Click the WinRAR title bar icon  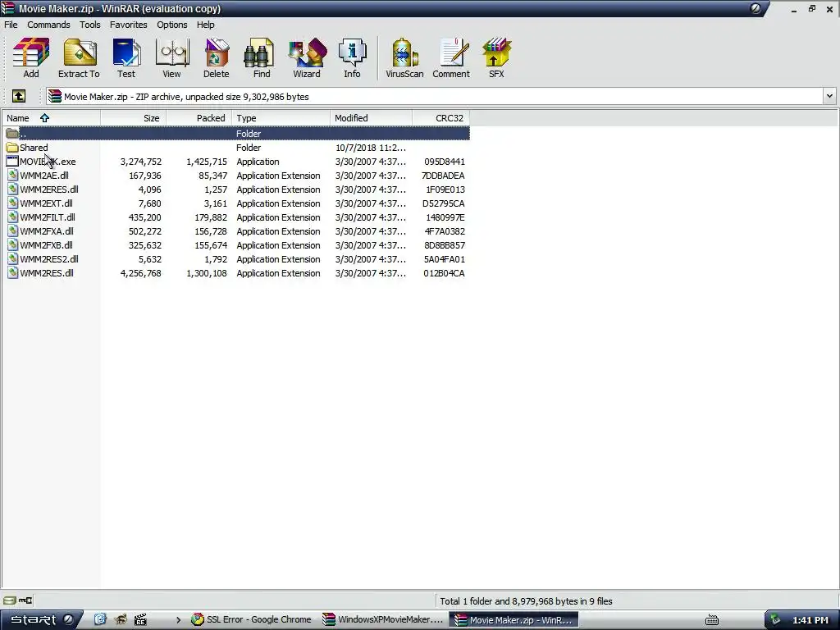(x=7, y=8)
